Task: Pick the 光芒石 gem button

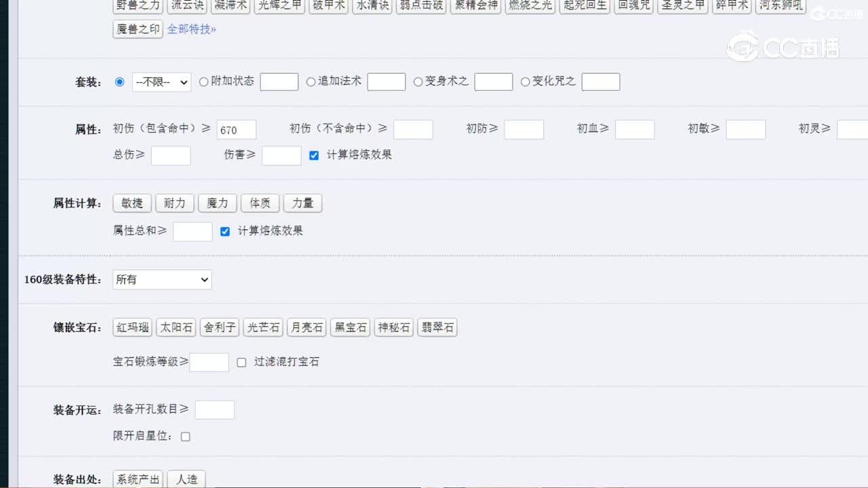Action: (x=263, y=327)
